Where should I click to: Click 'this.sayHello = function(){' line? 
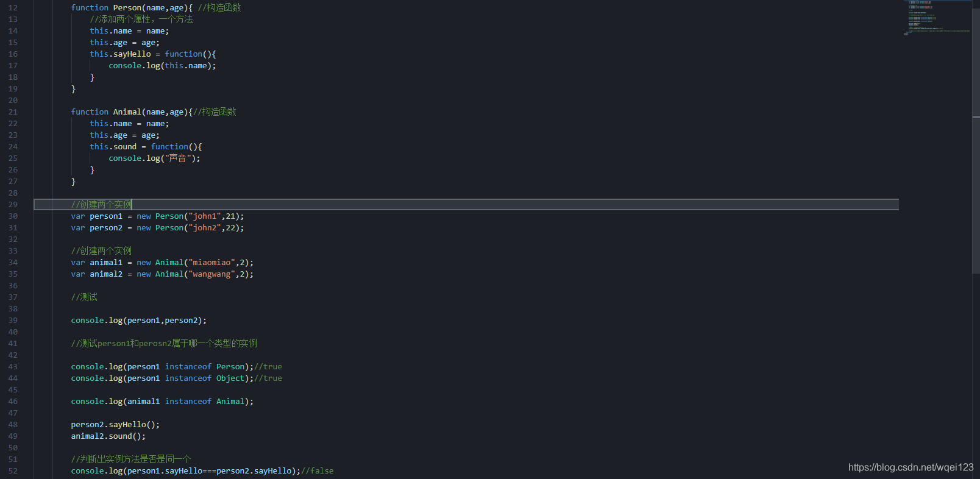[153, 54]
